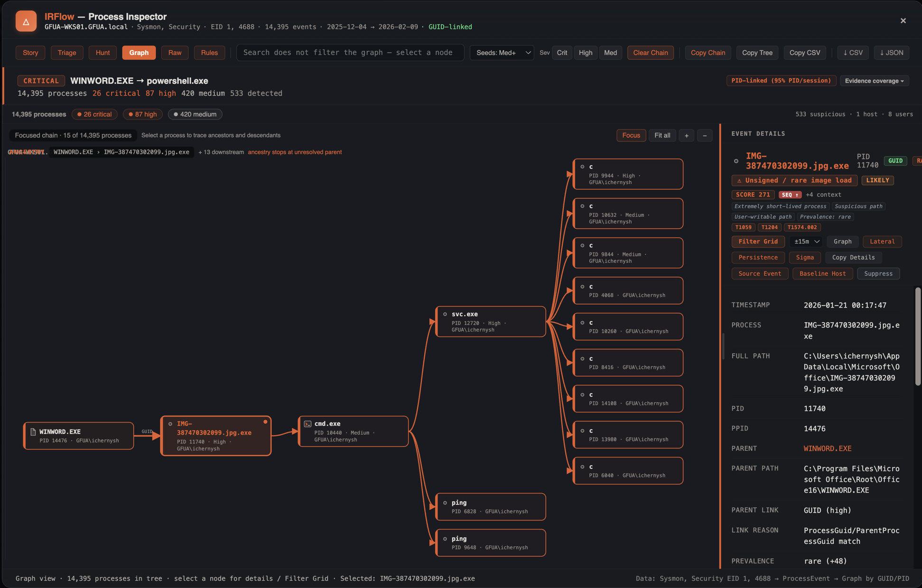Toggle the 26 critical chip

click(94, 114)
